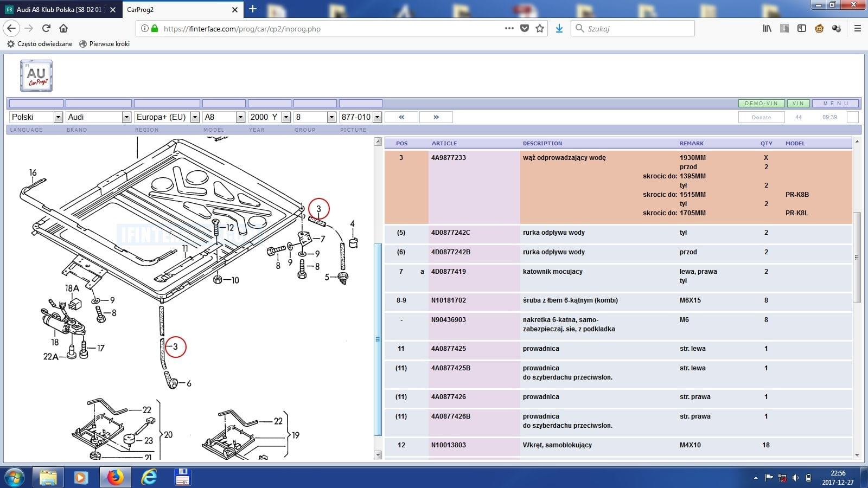Click the diagram scrollbar down arrow

point(378,455)
